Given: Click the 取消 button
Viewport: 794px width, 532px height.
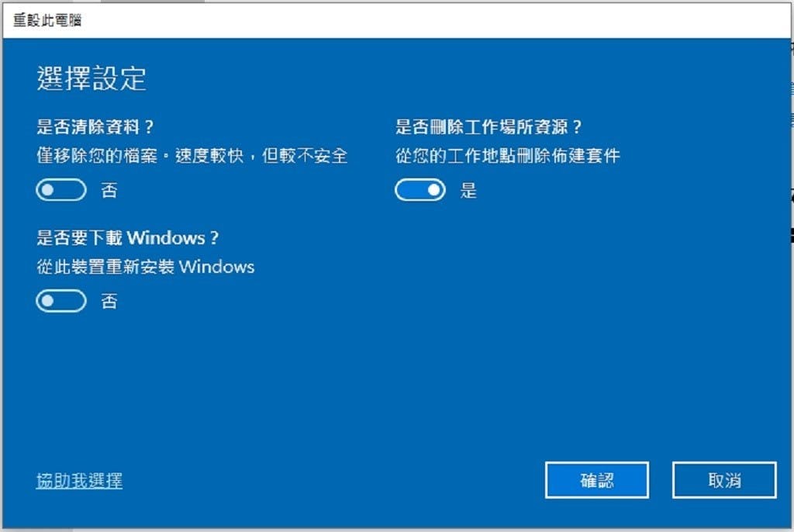Looking at the screenshot, I should pyautogui.click(x=724, y=480).
